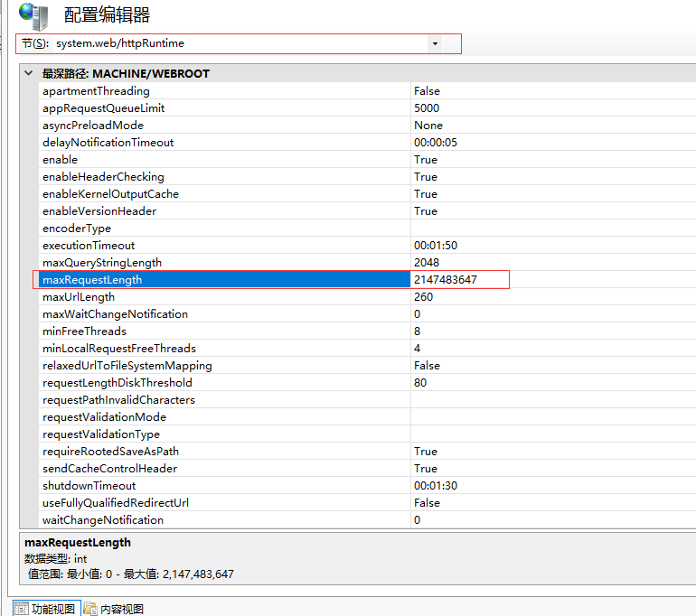Select the delayNotificationTimeout property

pos(108,143)
